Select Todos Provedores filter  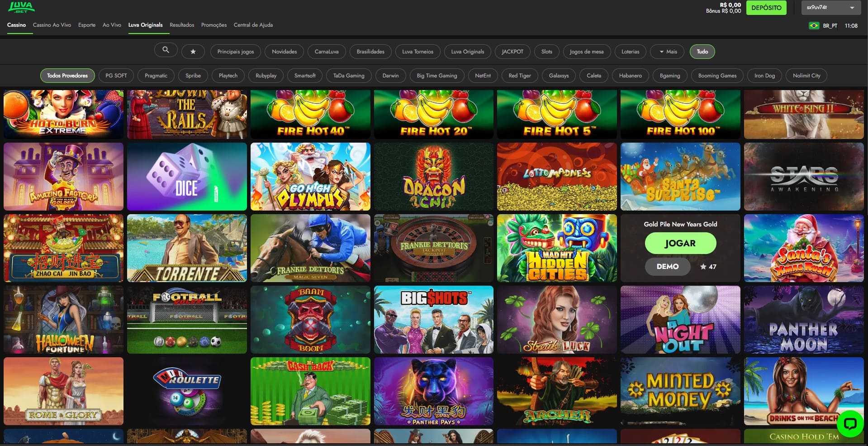(67, 76)
